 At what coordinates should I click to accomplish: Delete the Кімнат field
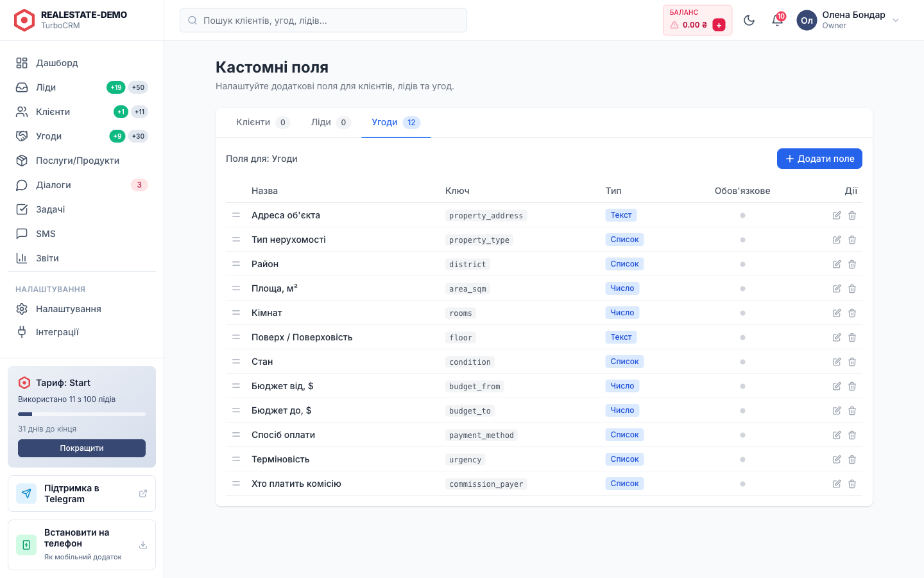852,313
